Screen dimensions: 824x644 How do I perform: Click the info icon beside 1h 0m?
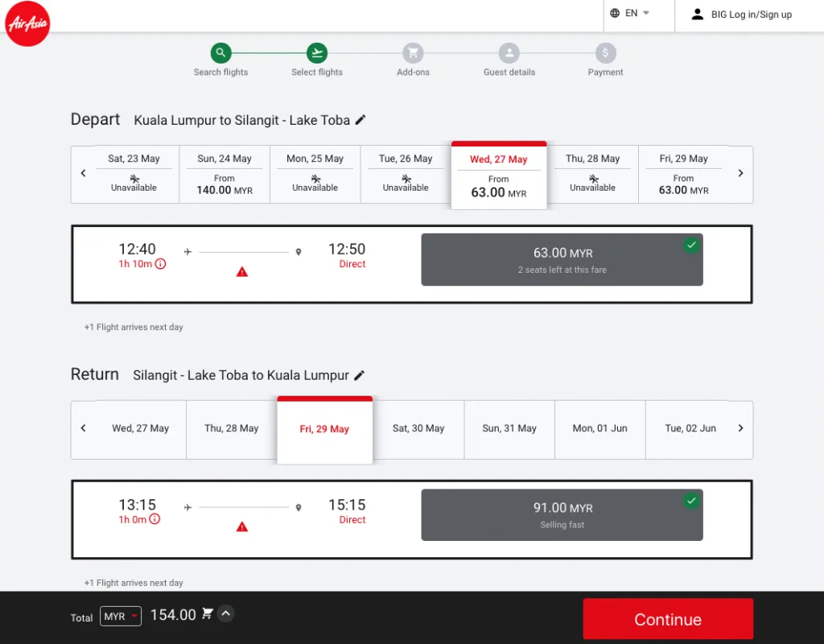pyautogui.click(x=154, y=519)
